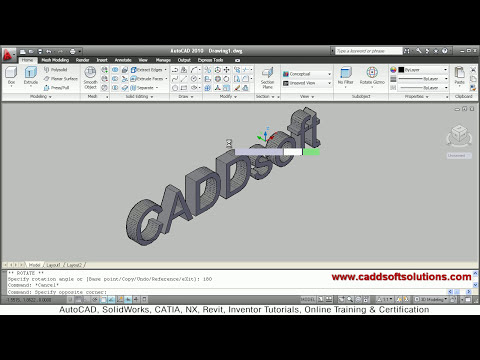Viewport: 480px width, 360px height.
Task: Click the search keyword input field
Action: coord(369,51)
